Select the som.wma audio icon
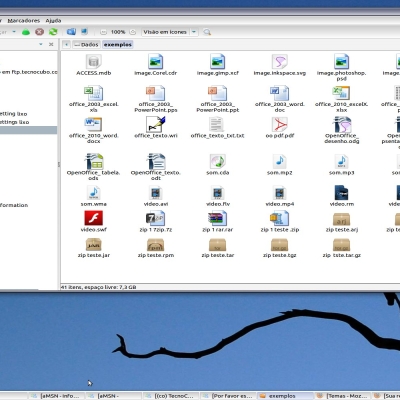This screenshot has height=400, width=400. (x=94, y=193)
